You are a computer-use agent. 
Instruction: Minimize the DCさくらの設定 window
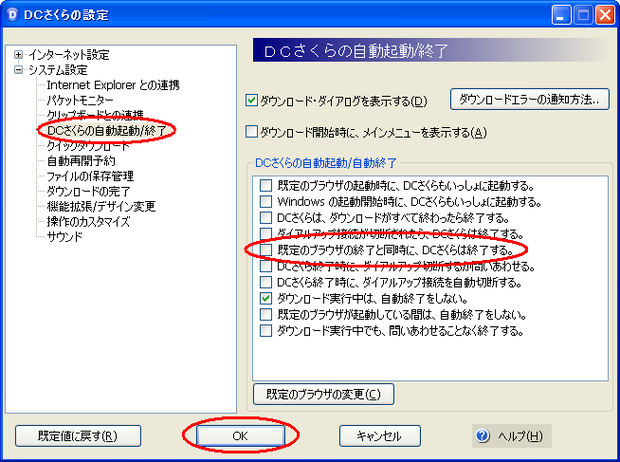click(x=561, y=15)
